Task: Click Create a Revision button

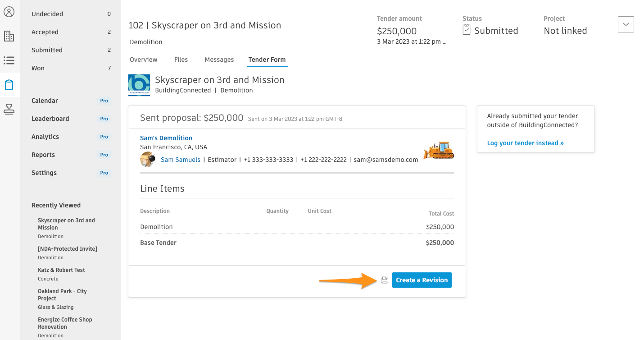Action: click(422, 280)
